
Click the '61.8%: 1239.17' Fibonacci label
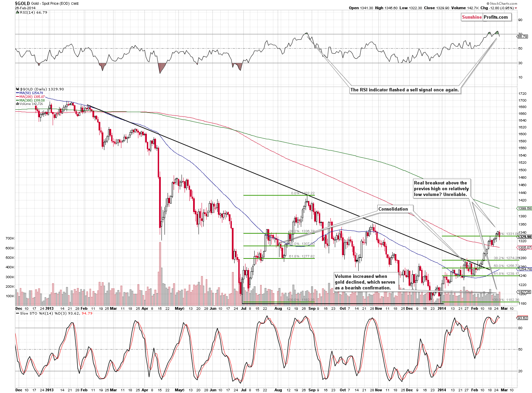click(506, 274)
